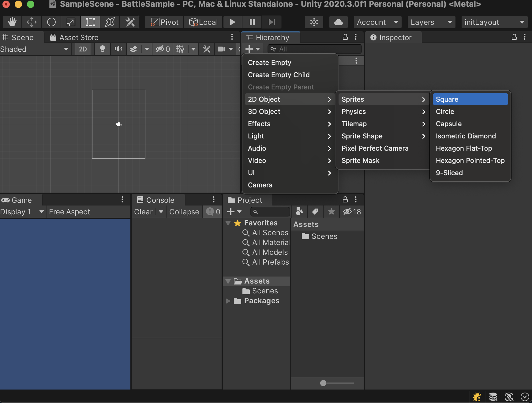
Task: Save search to Favorites star
Action: (332, 212)
